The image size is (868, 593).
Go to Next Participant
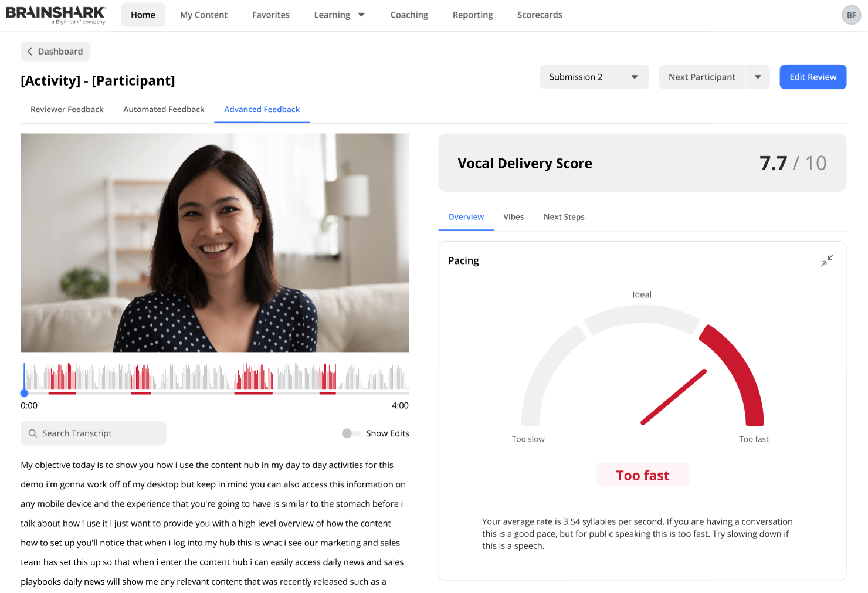(701, 77)
